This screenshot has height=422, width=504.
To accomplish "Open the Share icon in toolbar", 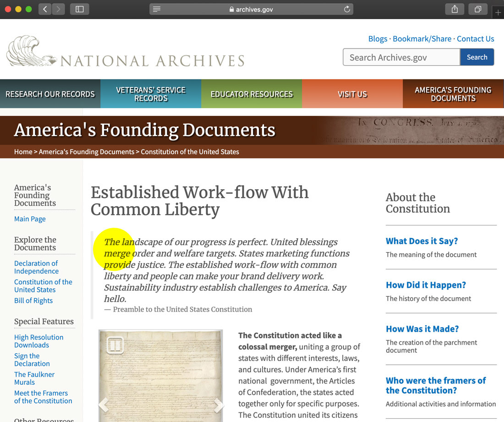I will [x=455, y=9].
